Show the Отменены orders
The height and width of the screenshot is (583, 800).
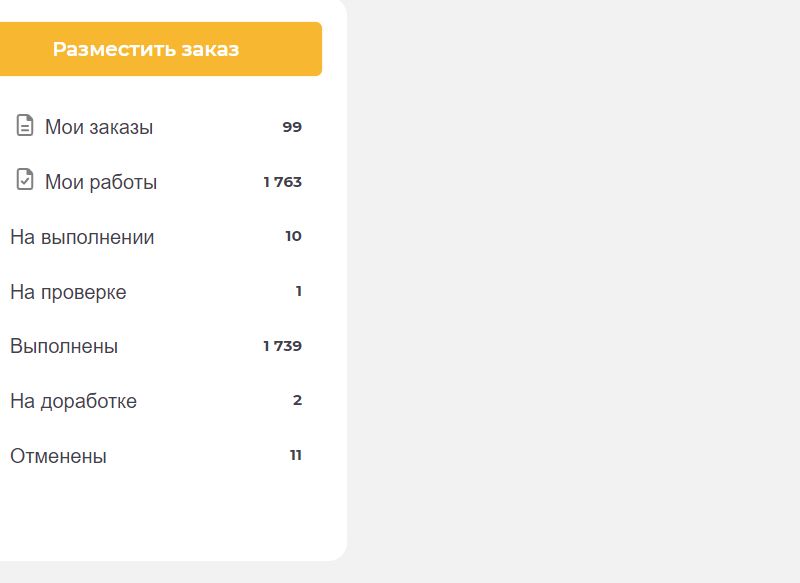click(58, 457)
